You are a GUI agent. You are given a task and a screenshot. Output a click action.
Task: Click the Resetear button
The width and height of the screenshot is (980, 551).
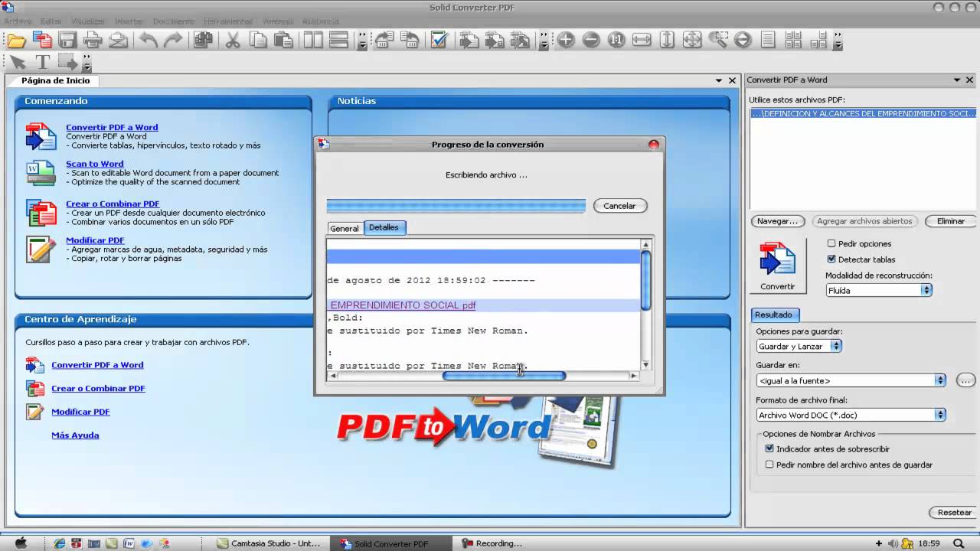coord(954,513)
